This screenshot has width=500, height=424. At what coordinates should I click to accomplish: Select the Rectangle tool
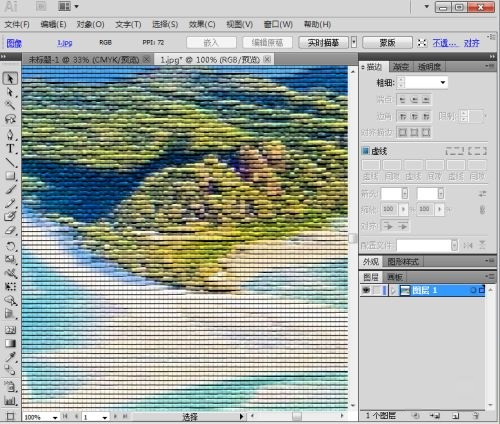coord(10,176)
